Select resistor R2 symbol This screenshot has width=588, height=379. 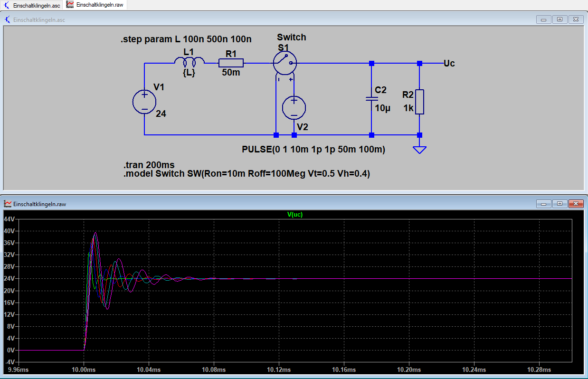coord(419,102)
